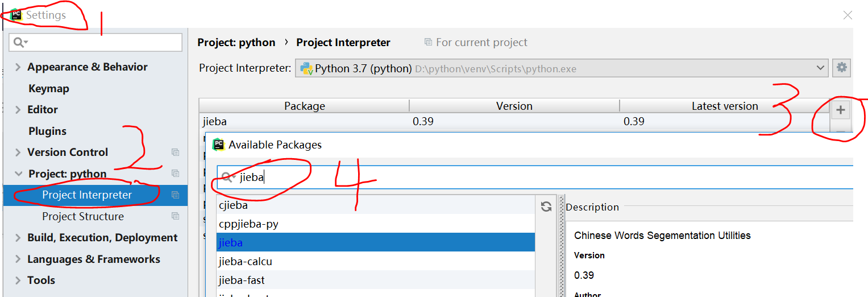Image resolution: width=868 pixels, height=297 pixels.
Task: Click the Available Packages search field
Action: point(535,177)
